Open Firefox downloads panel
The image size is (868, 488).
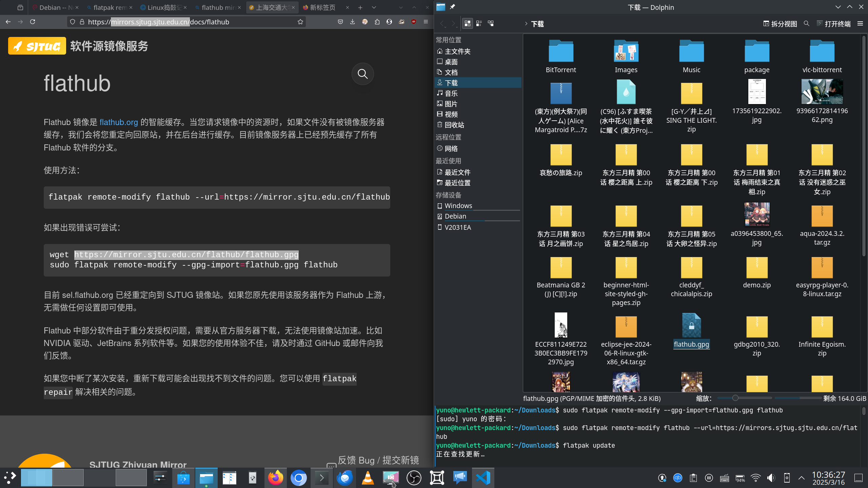tap(353, 22)
